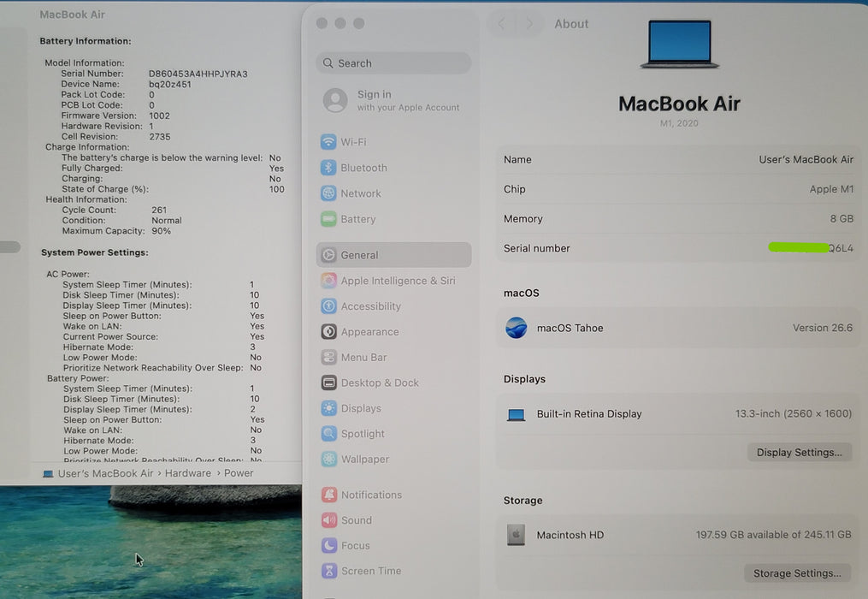Open Display Settings… button
The width and height of the screenshot is (868, 599).
click(800, 452)
